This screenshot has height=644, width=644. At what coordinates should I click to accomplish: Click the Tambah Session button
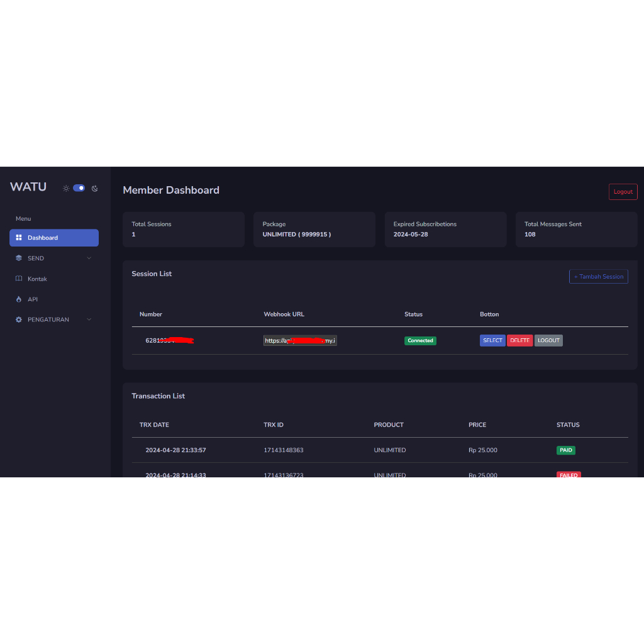(598, 277)
